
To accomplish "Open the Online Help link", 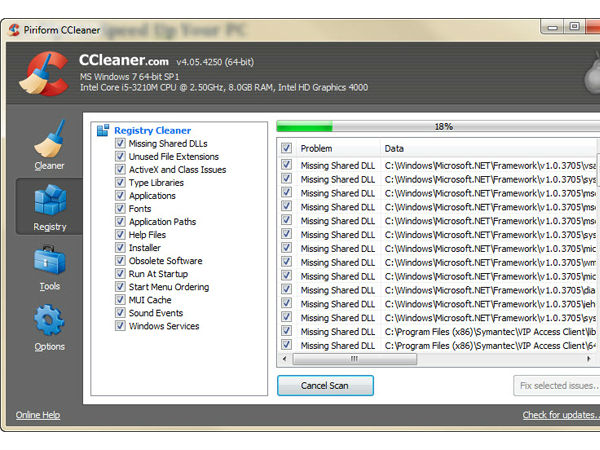I will [x=38, y=415].
